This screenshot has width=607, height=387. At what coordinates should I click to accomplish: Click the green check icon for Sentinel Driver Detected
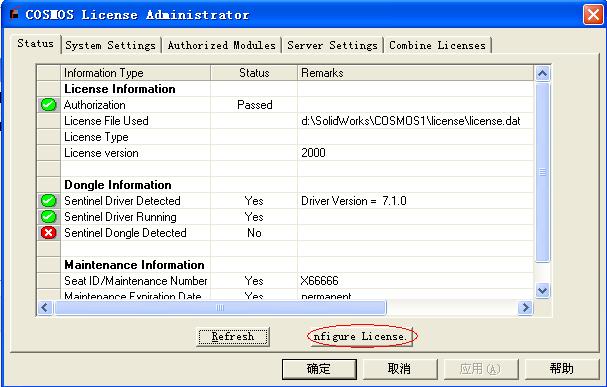[x=48, y=200]
